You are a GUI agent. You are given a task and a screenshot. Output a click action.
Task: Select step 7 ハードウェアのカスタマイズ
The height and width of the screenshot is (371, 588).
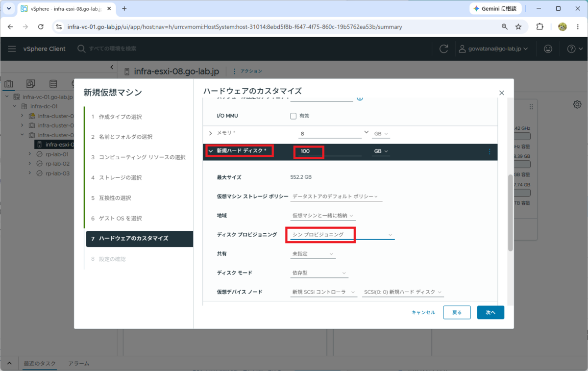139,239
